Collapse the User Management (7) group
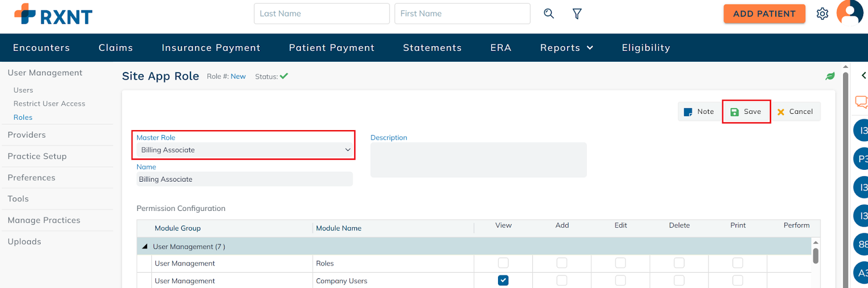This screenshot has width=868, height=288. 145,247
